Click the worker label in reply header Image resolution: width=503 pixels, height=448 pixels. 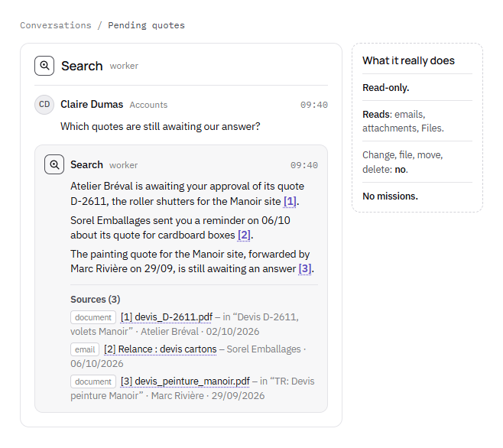tap(124, 165)
